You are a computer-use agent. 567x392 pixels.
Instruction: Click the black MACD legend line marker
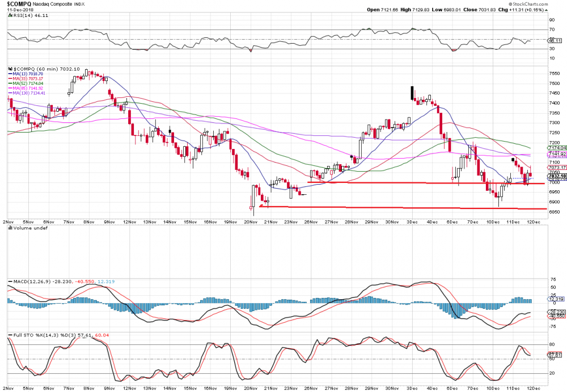pos(10,282)
